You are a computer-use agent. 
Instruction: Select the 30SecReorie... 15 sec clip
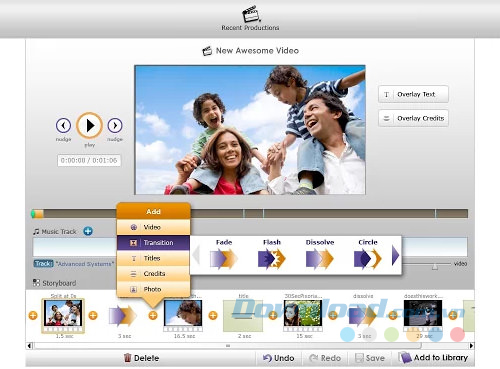[x=303, y=316]
